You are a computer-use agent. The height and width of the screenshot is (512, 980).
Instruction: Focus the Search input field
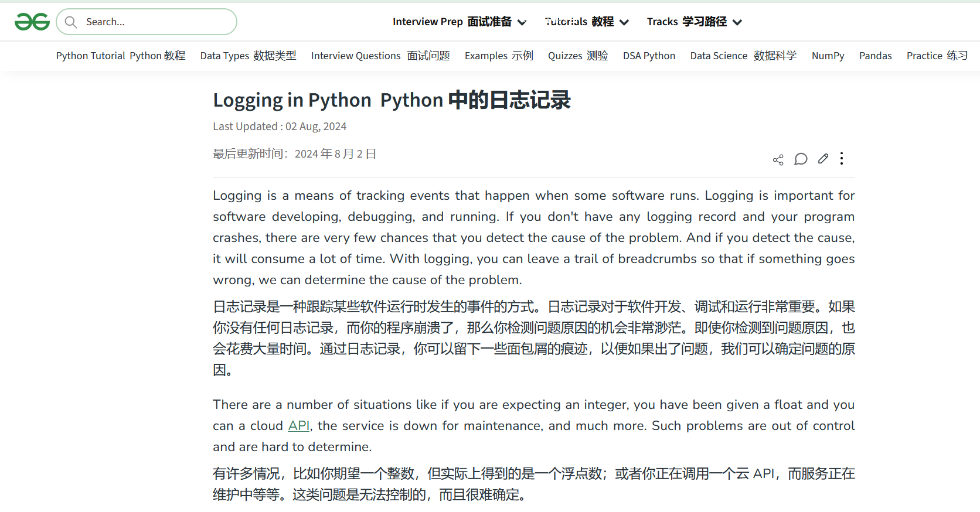(x=147, y=22)
